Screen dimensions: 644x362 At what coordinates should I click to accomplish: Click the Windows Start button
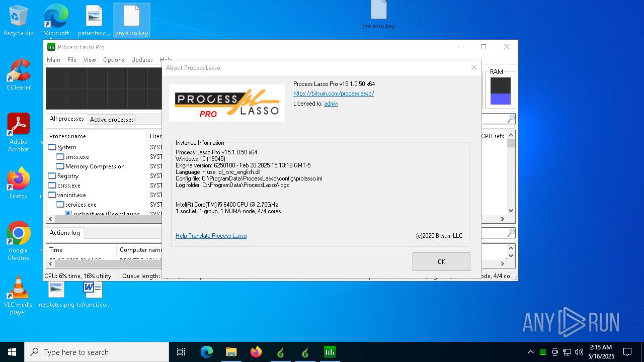pos(12,352)
